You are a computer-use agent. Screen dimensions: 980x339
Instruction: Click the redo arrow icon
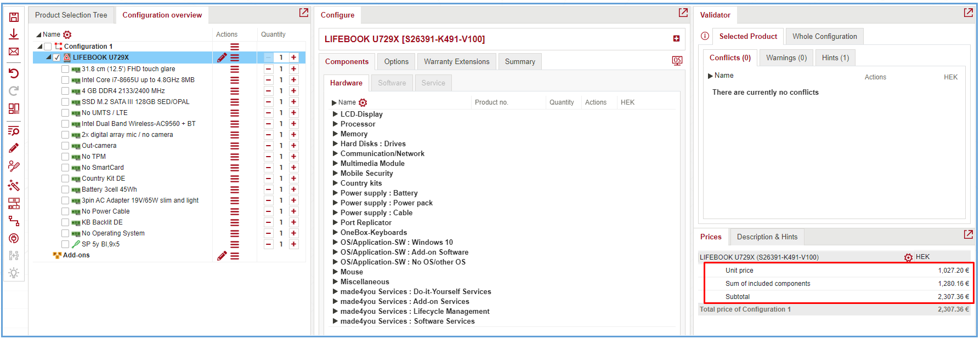pyautogui.click(x=14, y=91)
